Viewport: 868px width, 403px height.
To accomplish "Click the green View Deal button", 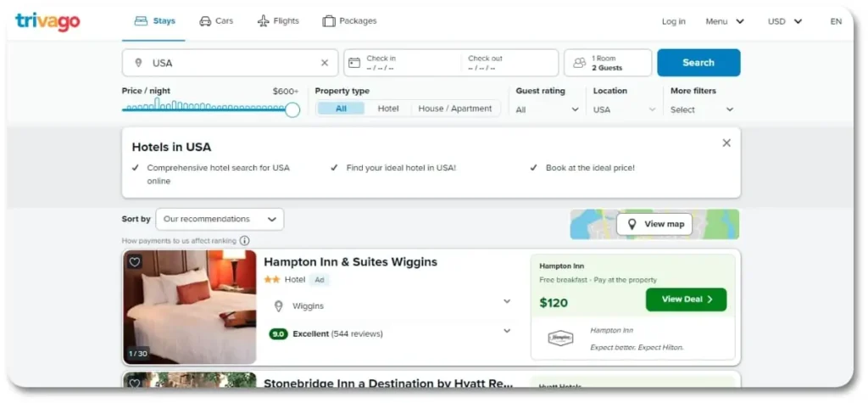I will coord(686,299).
